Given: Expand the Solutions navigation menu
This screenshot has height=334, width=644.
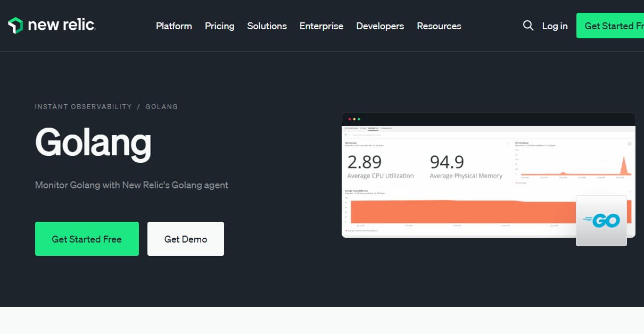Looking at the screenshot, I should [x=267, y=26].
